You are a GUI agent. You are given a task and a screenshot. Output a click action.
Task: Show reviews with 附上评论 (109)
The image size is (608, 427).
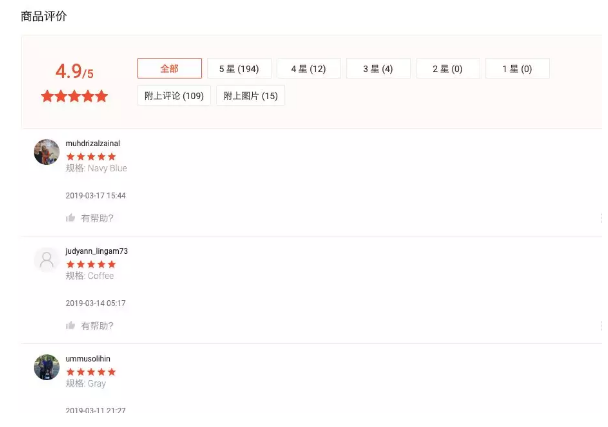tap(174, 96)
